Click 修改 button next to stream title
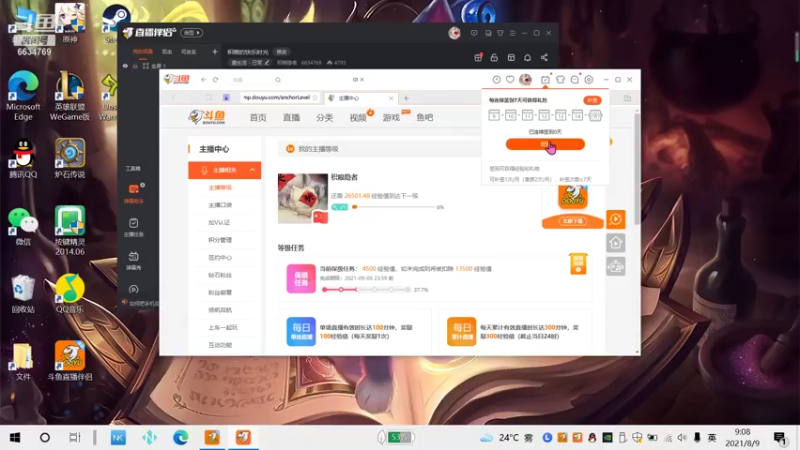 click(x=282, y=52)
